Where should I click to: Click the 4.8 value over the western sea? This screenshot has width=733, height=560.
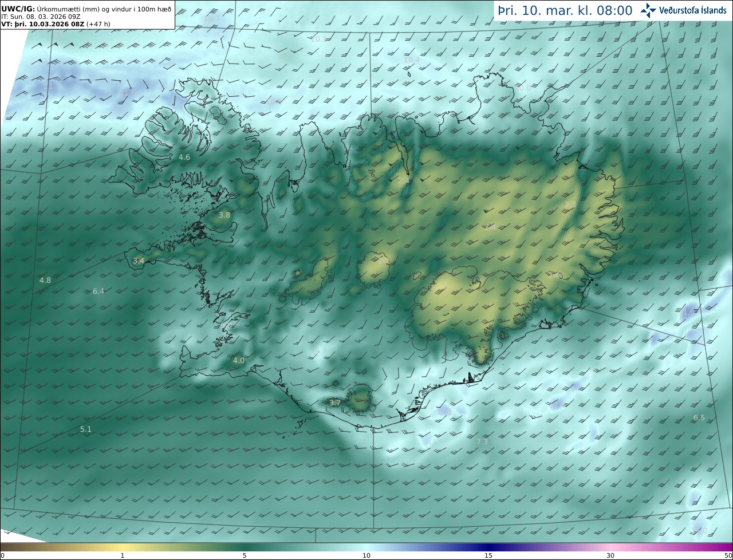[x=45, y=280]
